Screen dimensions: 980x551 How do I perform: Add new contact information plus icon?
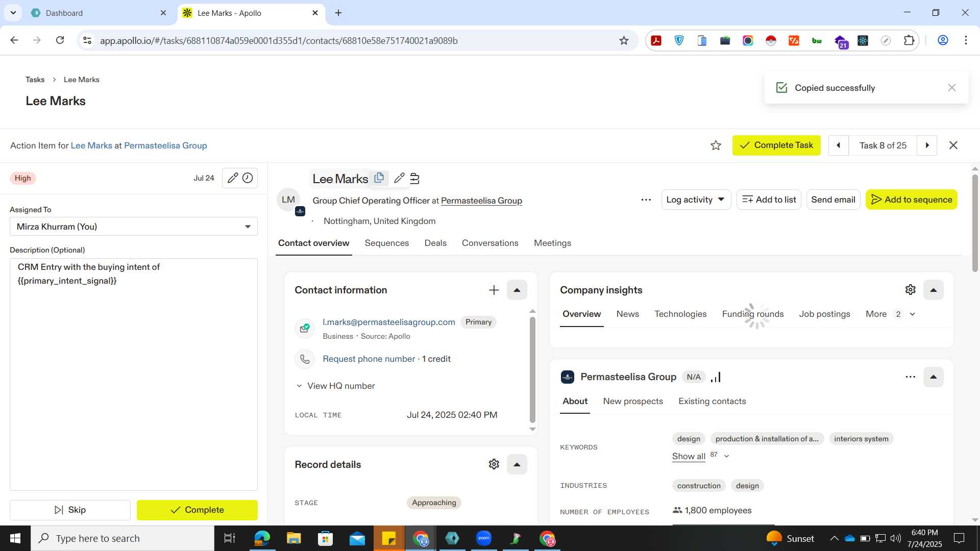click(x=494, y=290)
